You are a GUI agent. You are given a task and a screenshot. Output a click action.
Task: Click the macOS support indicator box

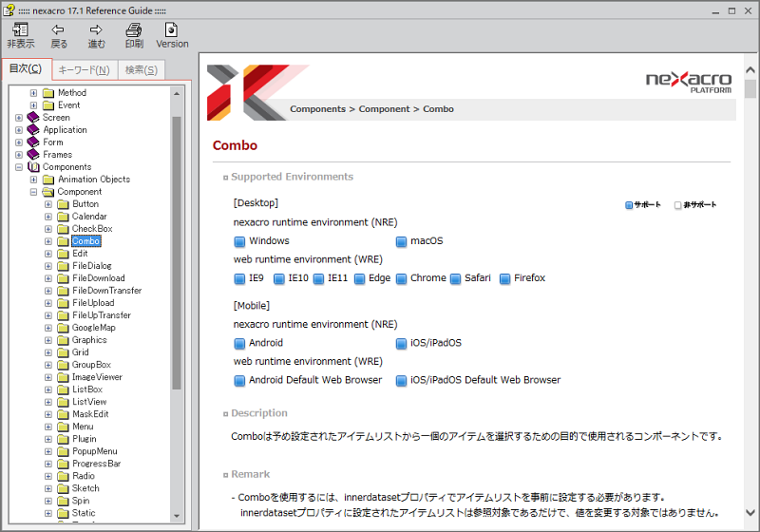pos(401,241)
